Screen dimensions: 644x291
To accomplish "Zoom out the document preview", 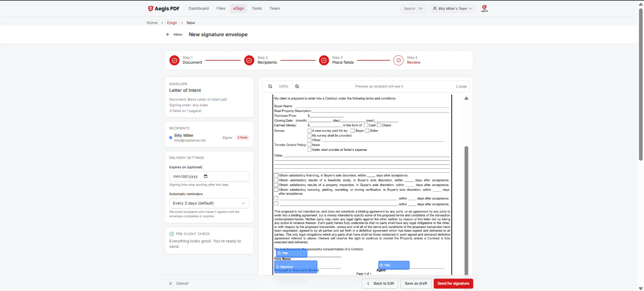I will pyautogui.click(x=270, y=86).
